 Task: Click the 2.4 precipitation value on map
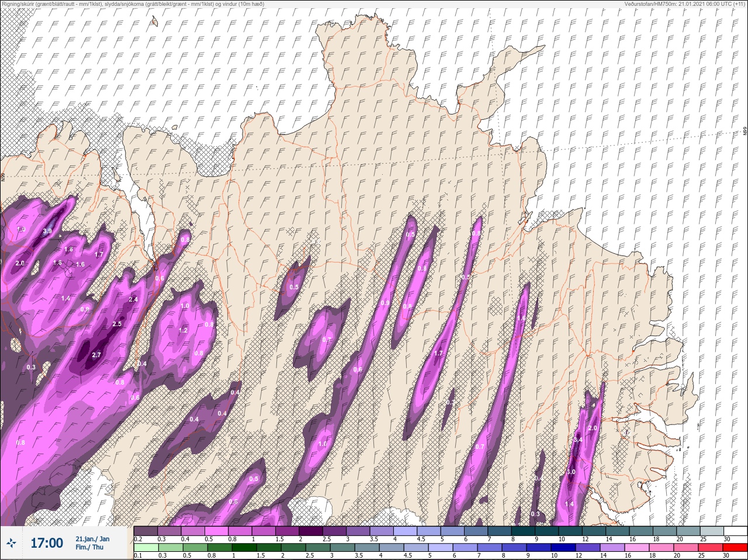(133, 299)
